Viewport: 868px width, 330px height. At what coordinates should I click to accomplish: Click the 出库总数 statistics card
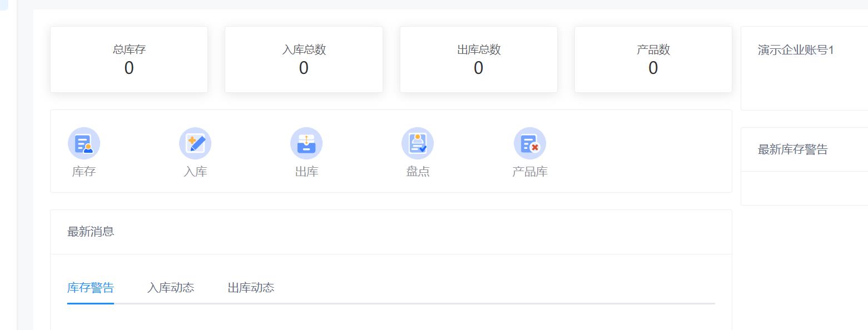pos(479,59)
